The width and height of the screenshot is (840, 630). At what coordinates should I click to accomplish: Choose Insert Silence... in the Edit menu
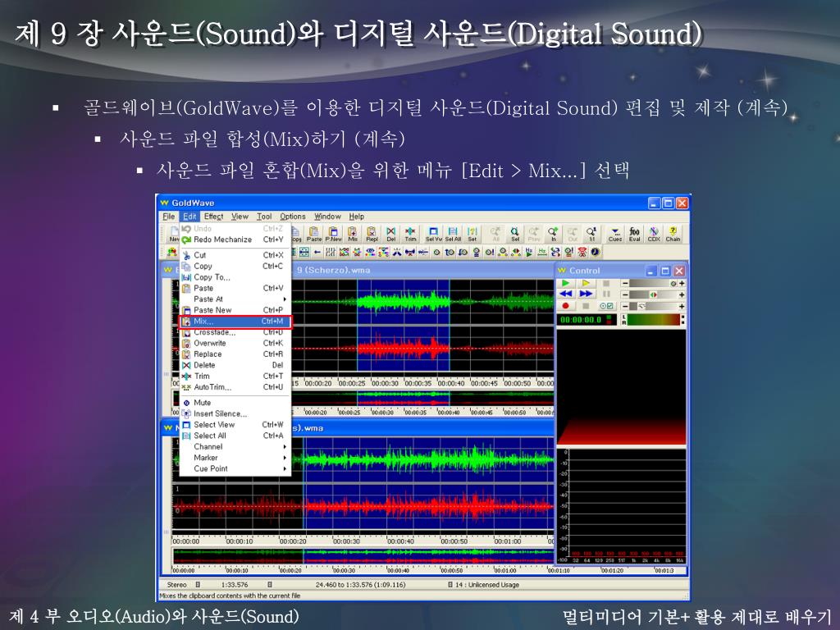point(235,413)
